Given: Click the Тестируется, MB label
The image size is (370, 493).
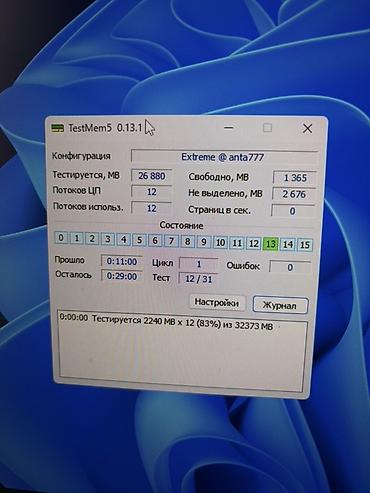Looking at the screenshot, I should coord(86,175).
